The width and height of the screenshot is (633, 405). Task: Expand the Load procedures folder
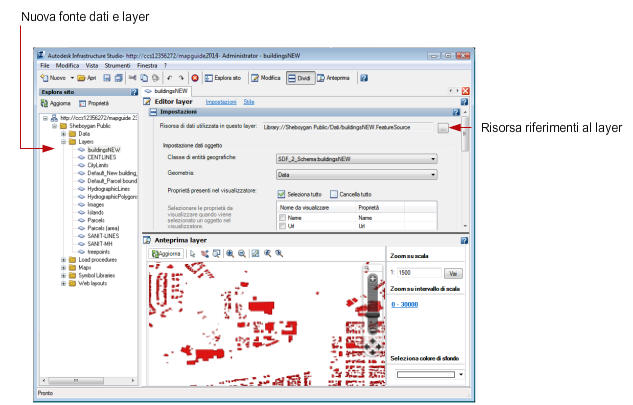63,260
